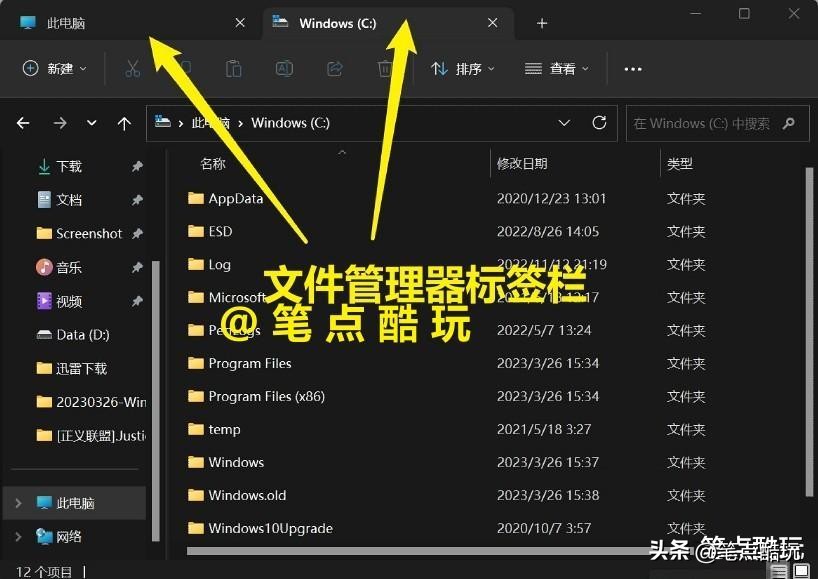The height and width of the screenshot is (579, 818).
Task: Click the Copy icon in the toolbar
Action: pos(183,68)
